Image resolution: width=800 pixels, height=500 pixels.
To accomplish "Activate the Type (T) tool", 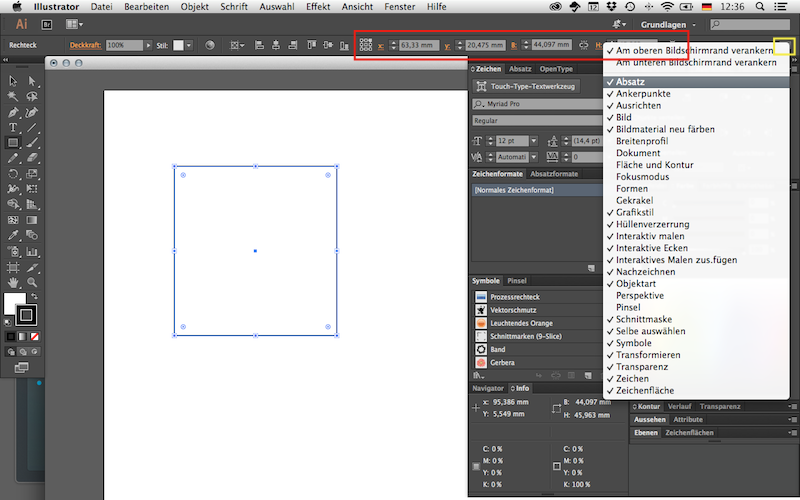I will pyautogui.click(x=13, y=128).
